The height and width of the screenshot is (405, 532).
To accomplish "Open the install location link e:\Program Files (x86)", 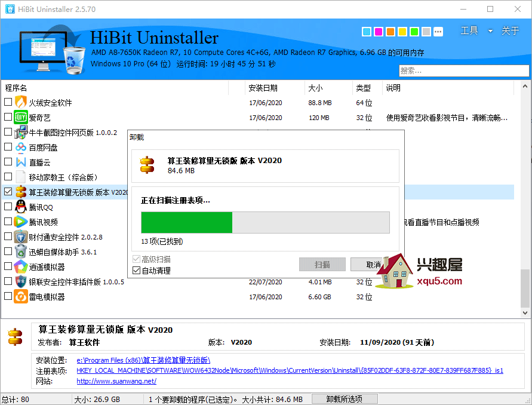I will pyautogui.click(x=143, y=360).
